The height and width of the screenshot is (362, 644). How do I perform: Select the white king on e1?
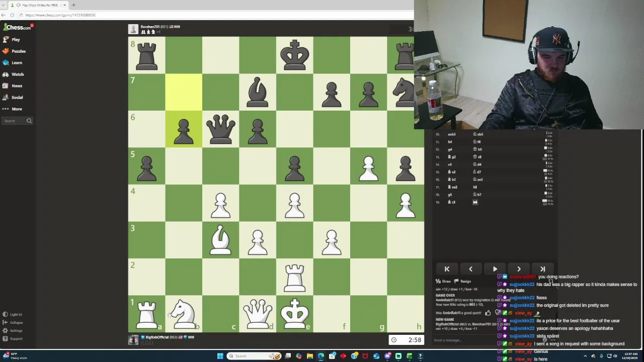click(x=294, y=314)
